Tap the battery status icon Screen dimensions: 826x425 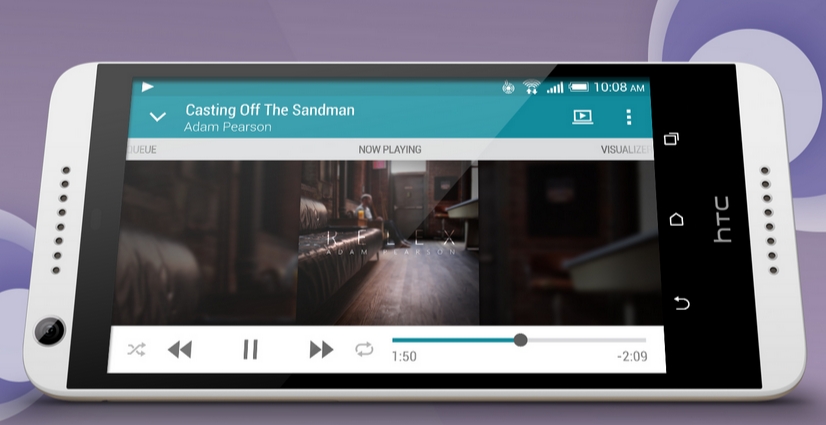coord(578,87)
